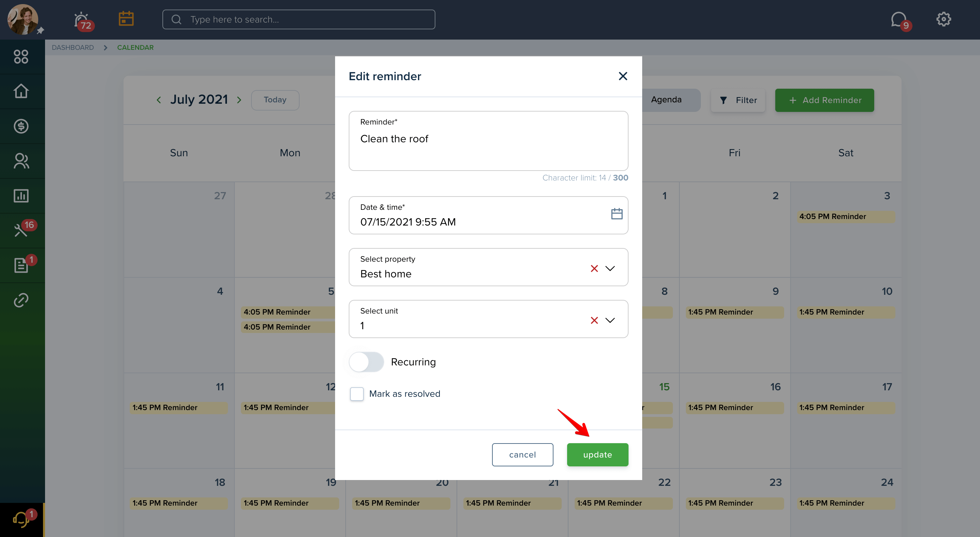
Task: Open the 1:45 PM Reminder on July 23
Action: (735, 503)
